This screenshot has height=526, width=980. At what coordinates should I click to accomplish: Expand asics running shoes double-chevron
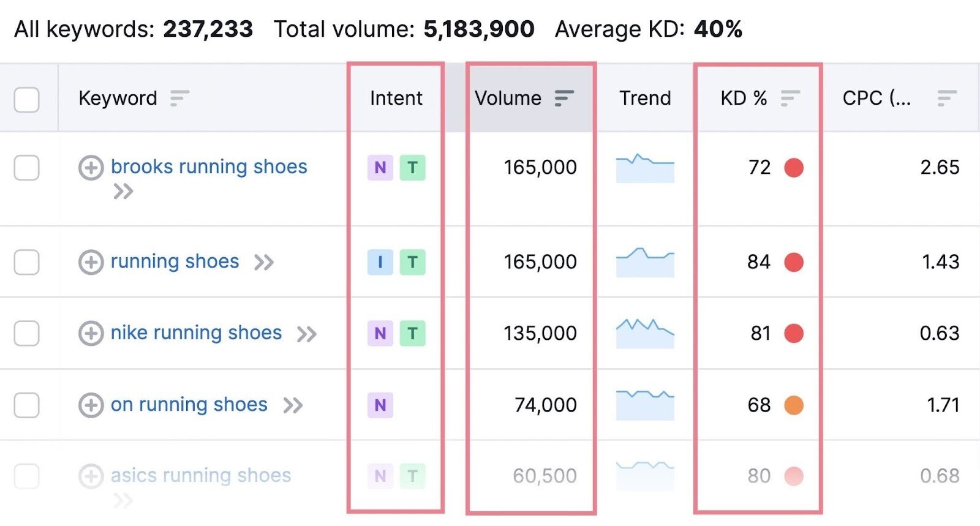tap(123, 501)
